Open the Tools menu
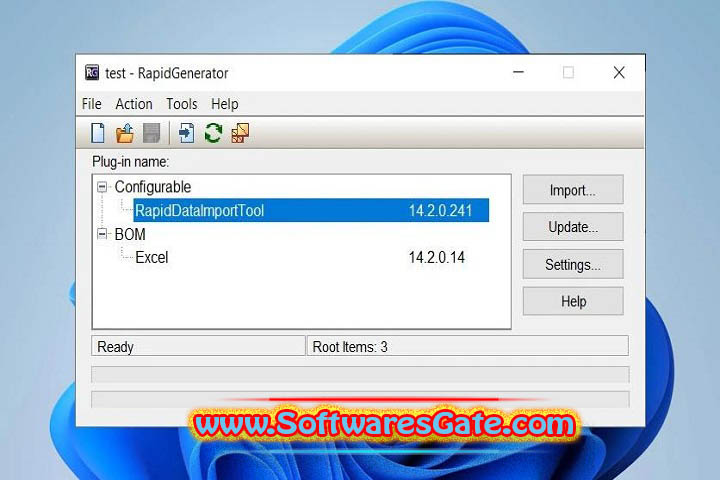Image resolution: width=720 pixels, height=480 pixels. click(x=181, y=104)
